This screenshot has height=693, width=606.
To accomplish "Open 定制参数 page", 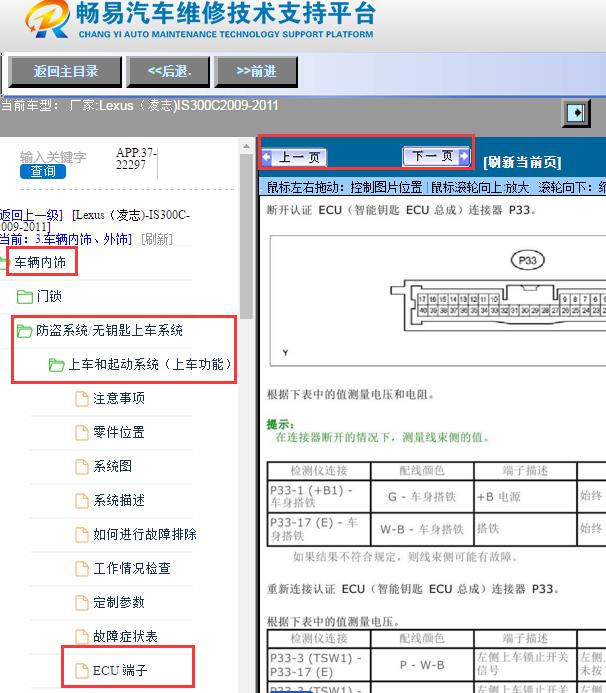I will coord(119,603).
